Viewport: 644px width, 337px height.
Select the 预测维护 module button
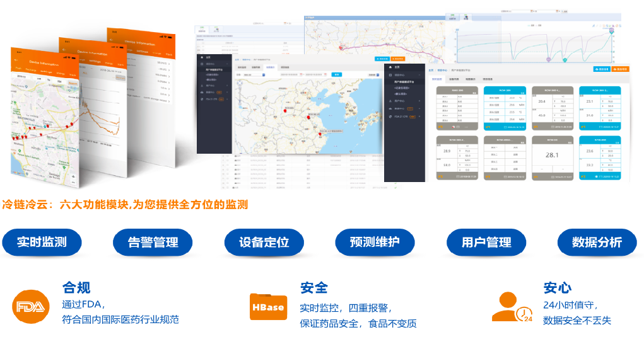click(375, 242)
